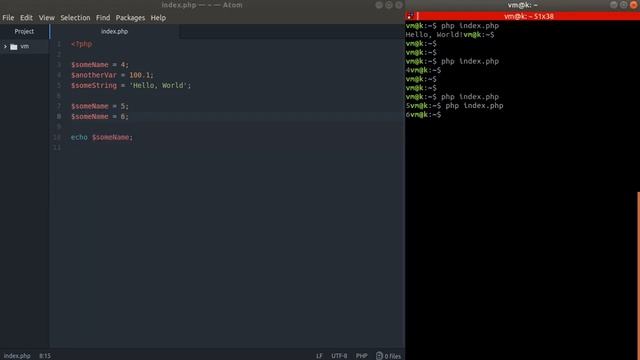Maximize the Atom window
Viewport: 640px width, 360px height.
pos(389,5)
